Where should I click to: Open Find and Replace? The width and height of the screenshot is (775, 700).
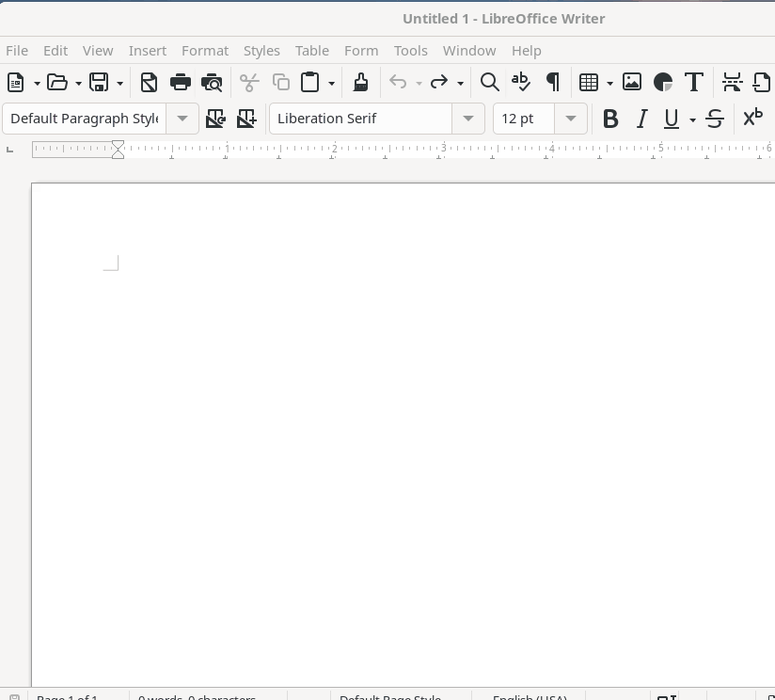pos(489,82)
